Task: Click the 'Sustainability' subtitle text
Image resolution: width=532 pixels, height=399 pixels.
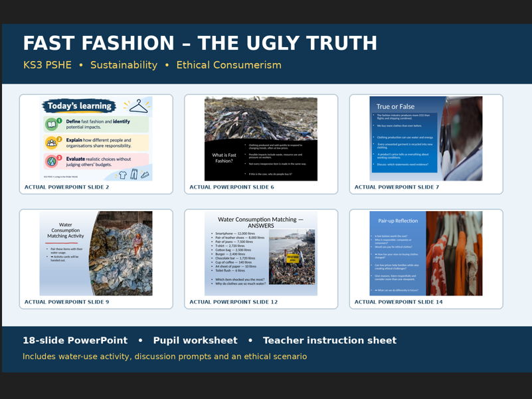Action: 124,65
